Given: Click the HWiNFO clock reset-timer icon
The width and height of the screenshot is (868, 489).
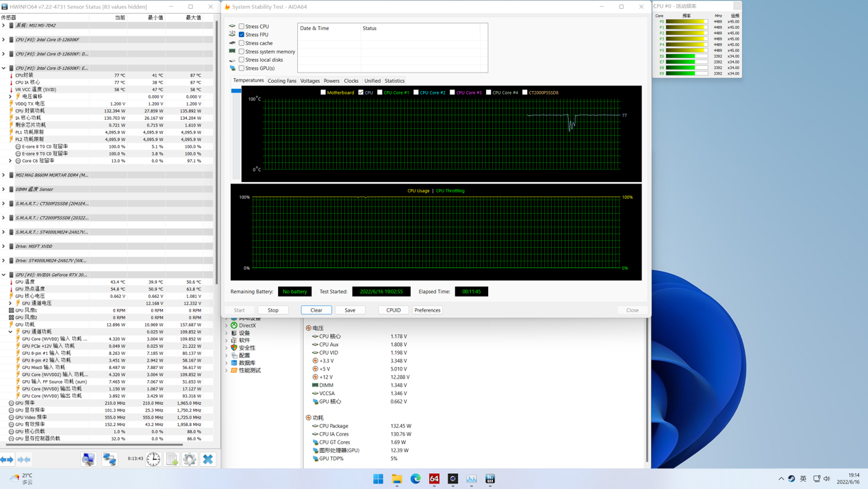Looking at the screenshot, I should tap(153, 460).
